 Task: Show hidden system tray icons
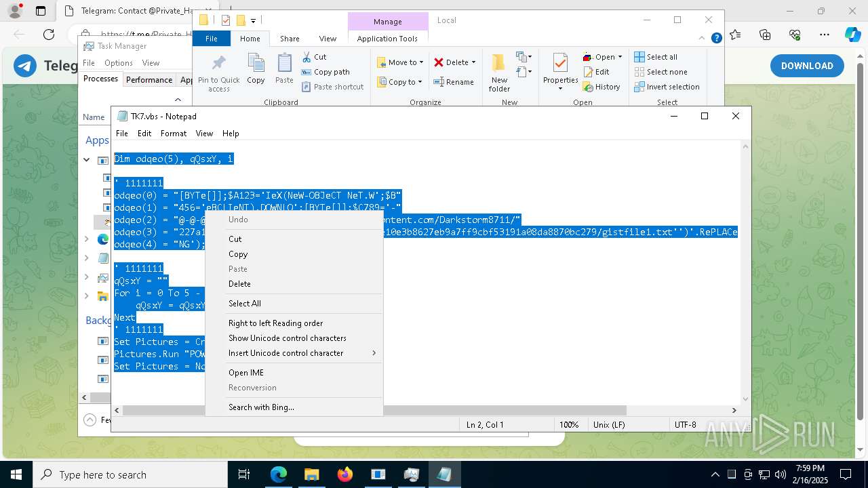click(x=715, y=474)
